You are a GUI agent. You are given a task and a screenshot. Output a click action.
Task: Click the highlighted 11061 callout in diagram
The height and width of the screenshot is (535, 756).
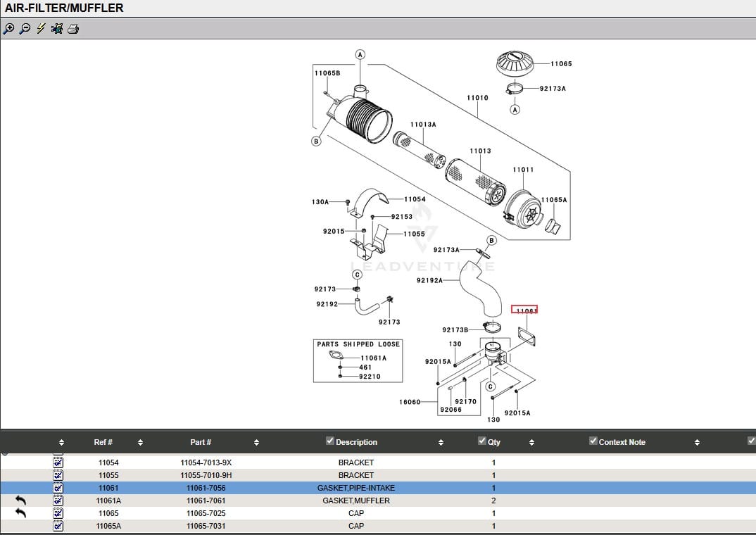coord(525,310)
